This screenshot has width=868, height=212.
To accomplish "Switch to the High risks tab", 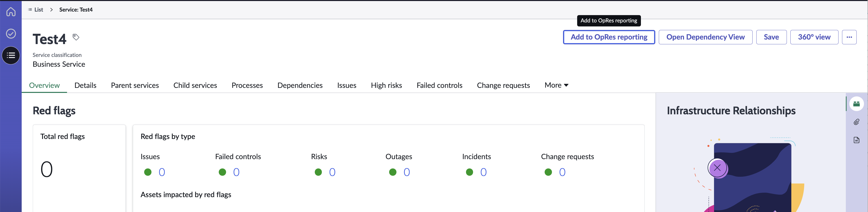I will (386, 85).
